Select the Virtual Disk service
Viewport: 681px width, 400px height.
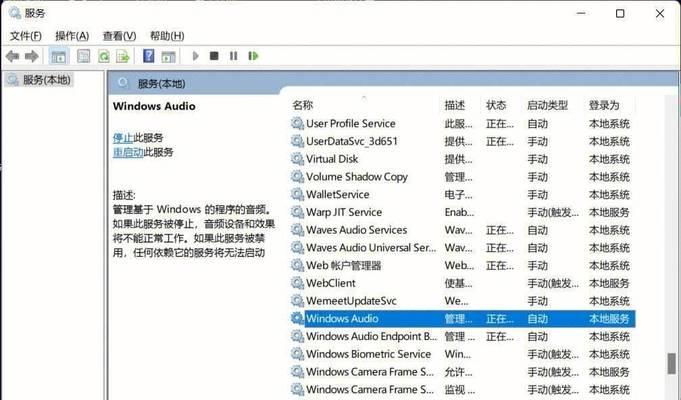[463, 159]
